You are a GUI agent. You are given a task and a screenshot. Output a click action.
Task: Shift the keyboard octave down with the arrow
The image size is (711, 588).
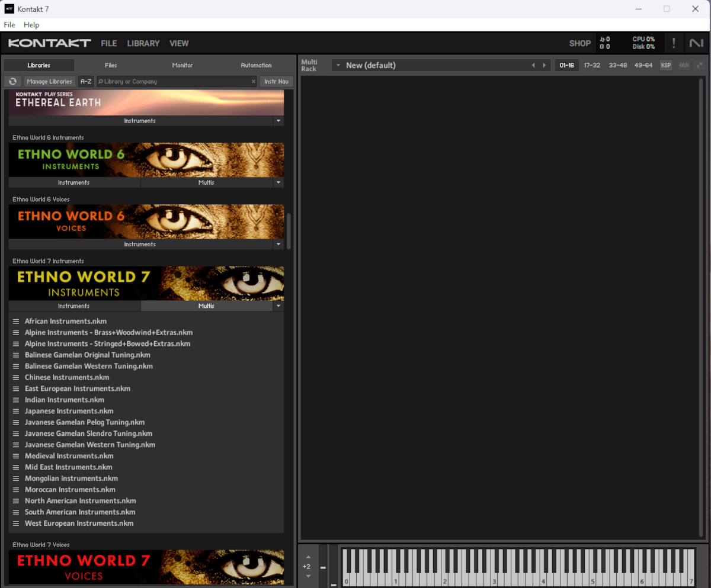(308, 576)
